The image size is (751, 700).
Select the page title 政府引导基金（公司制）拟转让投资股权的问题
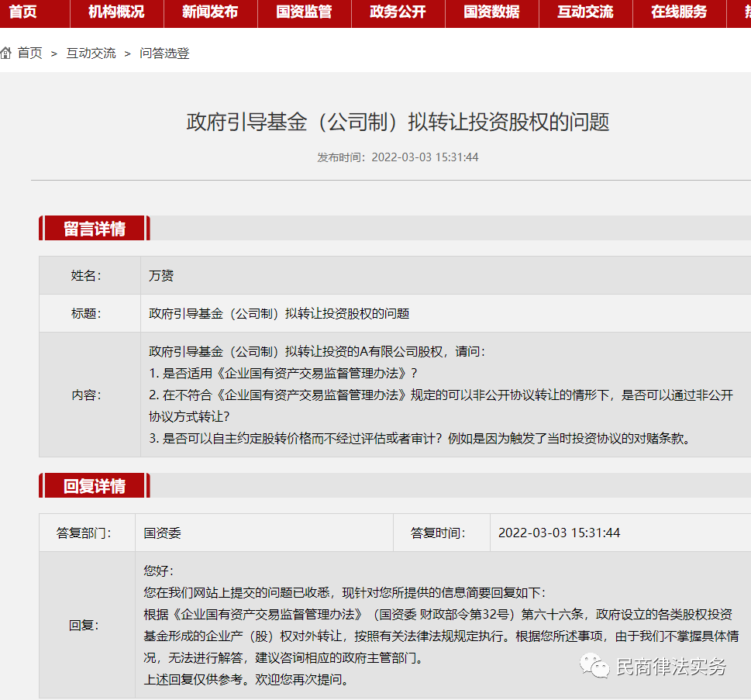tap(398, 122)
